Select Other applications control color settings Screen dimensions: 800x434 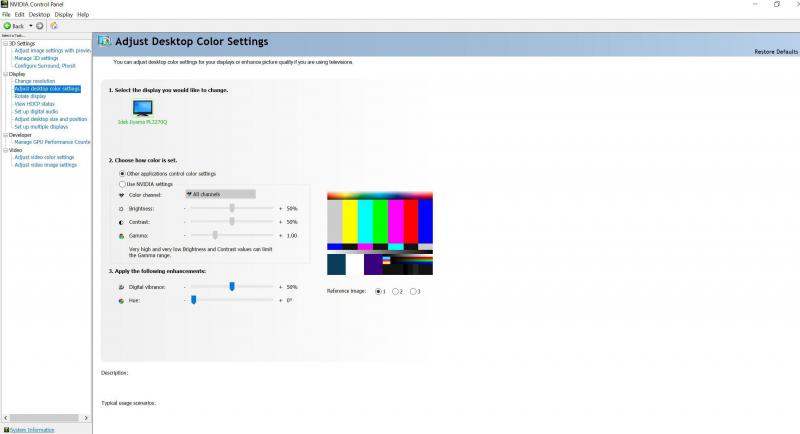click(x=122, y=174)
